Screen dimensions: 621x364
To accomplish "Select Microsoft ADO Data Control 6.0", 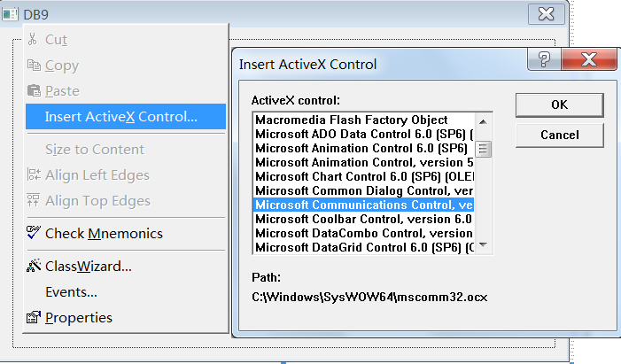I will [x=363, y=134].
